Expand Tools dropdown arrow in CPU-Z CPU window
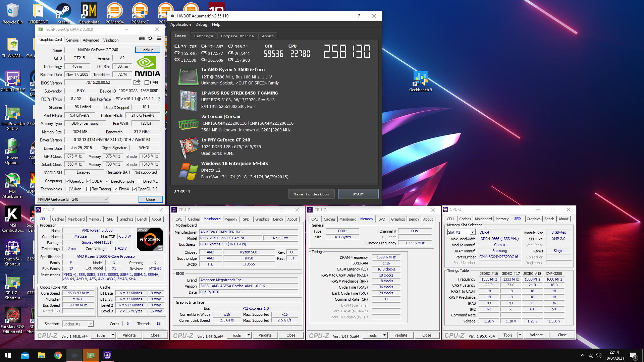Viewport: 644px width, 362px height. pyautogui.click(x=113, y=335)
